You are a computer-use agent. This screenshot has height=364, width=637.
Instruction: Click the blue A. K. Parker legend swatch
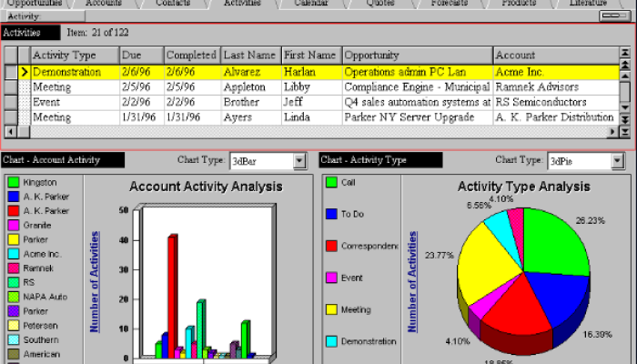[14, 197]
